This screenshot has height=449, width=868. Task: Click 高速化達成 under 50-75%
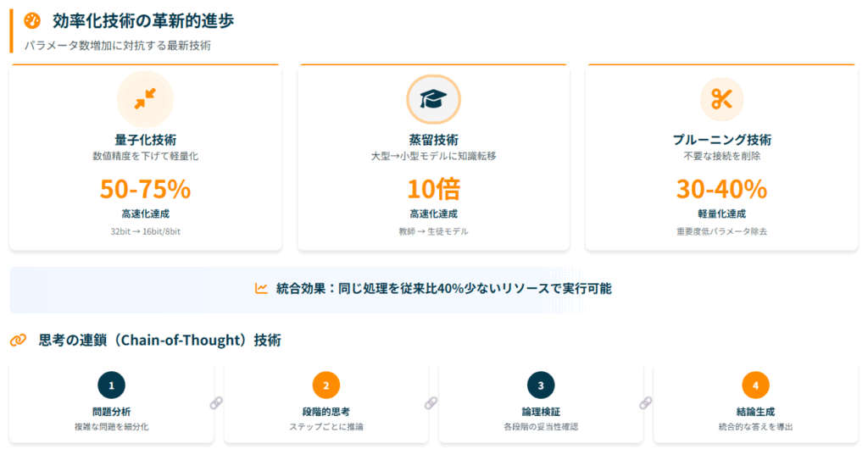click(x=146, y=213)
